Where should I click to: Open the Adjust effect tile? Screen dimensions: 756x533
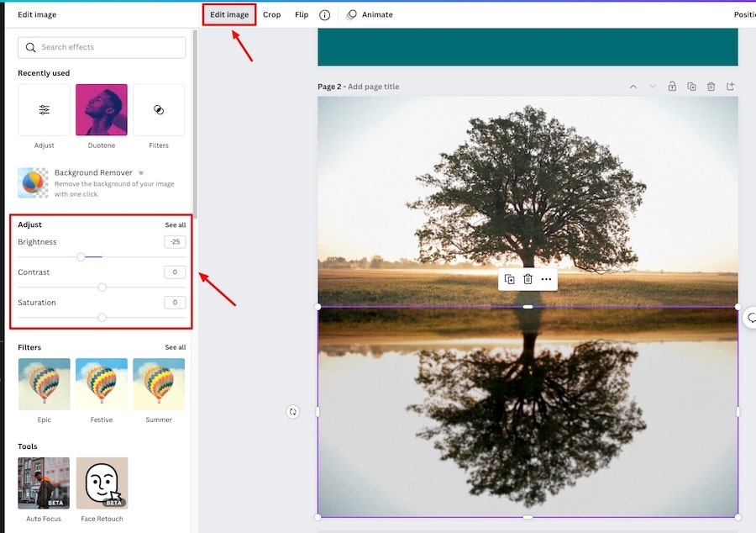point(44,110)
